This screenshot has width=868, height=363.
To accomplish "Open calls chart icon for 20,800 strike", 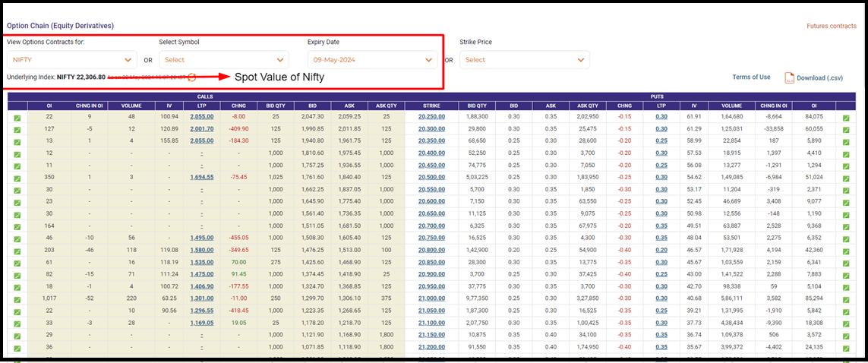I will 17,250.
